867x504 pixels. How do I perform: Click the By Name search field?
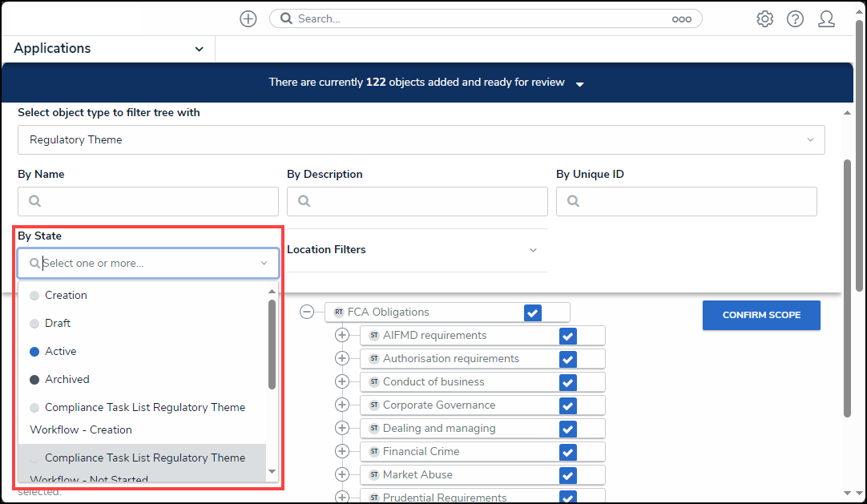coord(148,202)
